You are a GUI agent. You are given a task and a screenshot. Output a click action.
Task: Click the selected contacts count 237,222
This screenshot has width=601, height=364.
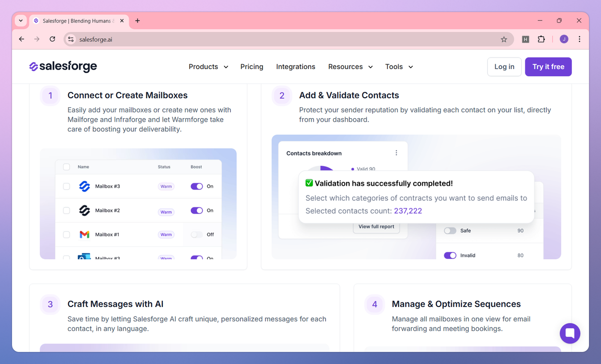point(408,211)
